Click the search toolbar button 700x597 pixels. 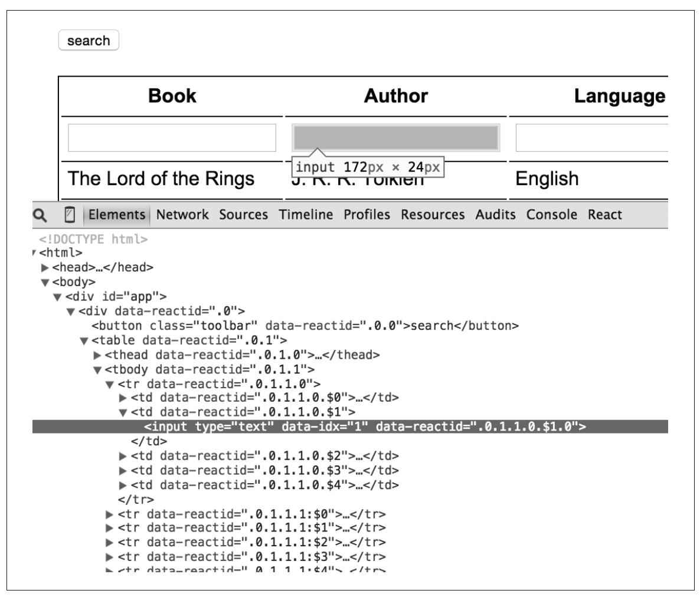click(89, 41)
